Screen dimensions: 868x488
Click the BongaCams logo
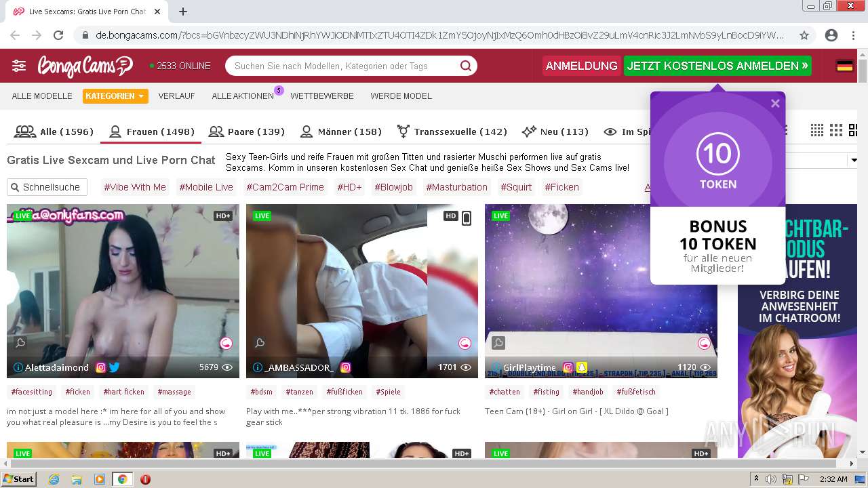(85, 66)
